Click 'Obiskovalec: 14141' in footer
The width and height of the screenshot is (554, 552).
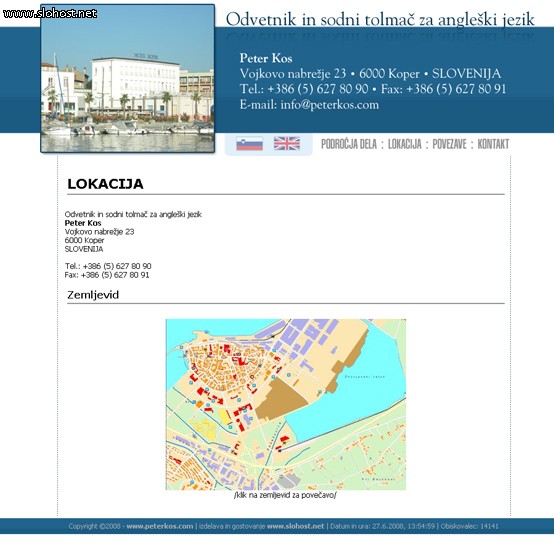pos(470,526)
